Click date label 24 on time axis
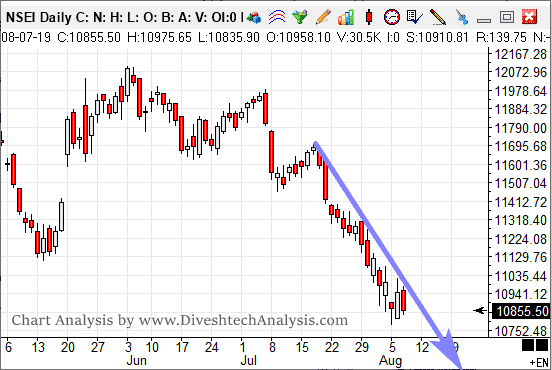 point(212,347)
